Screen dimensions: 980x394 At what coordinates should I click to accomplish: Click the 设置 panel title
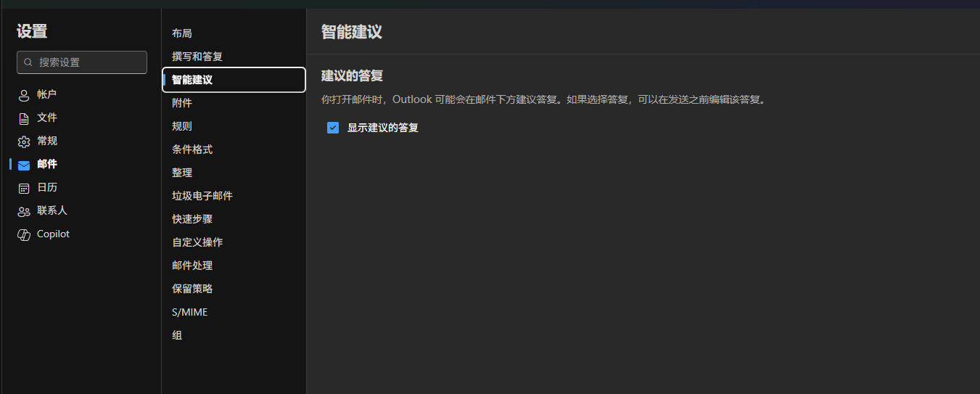point(32,31)
